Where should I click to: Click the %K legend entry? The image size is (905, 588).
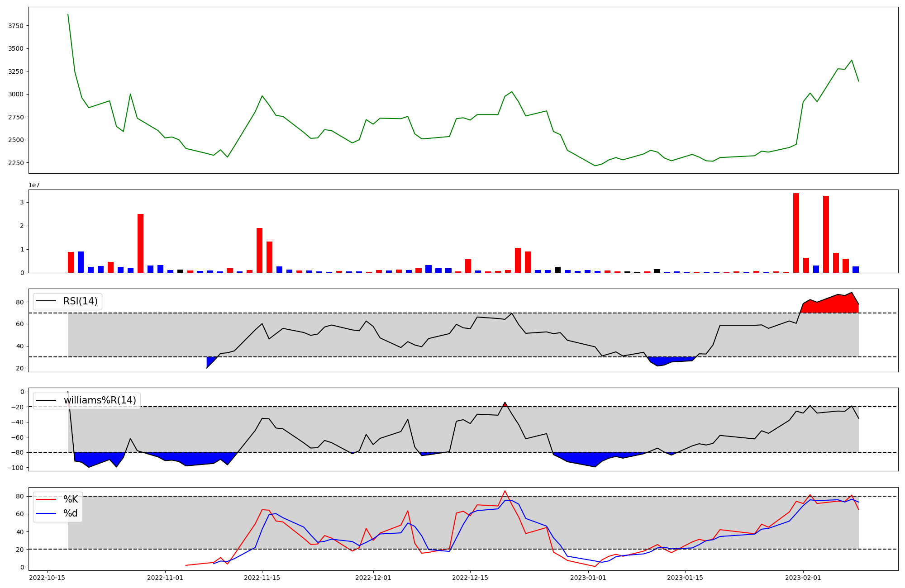tap(71, 499)
